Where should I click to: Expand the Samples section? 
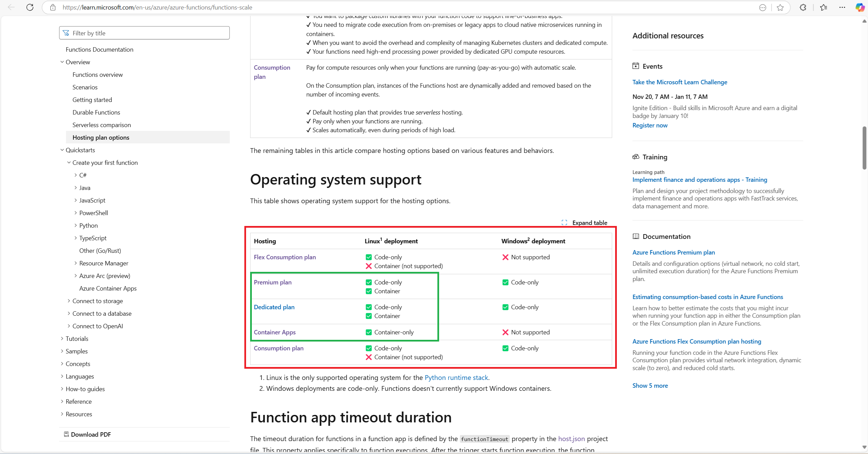pyautogui.click(x=62, y=351)
